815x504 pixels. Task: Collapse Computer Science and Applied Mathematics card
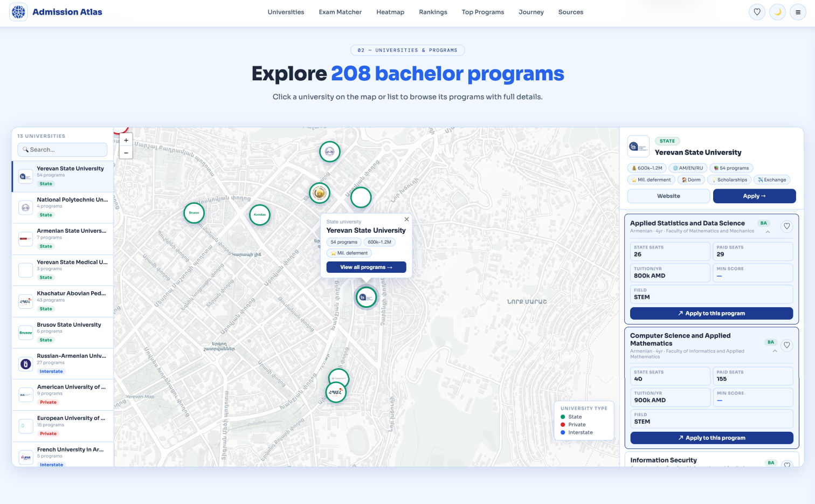pos(775,351)
